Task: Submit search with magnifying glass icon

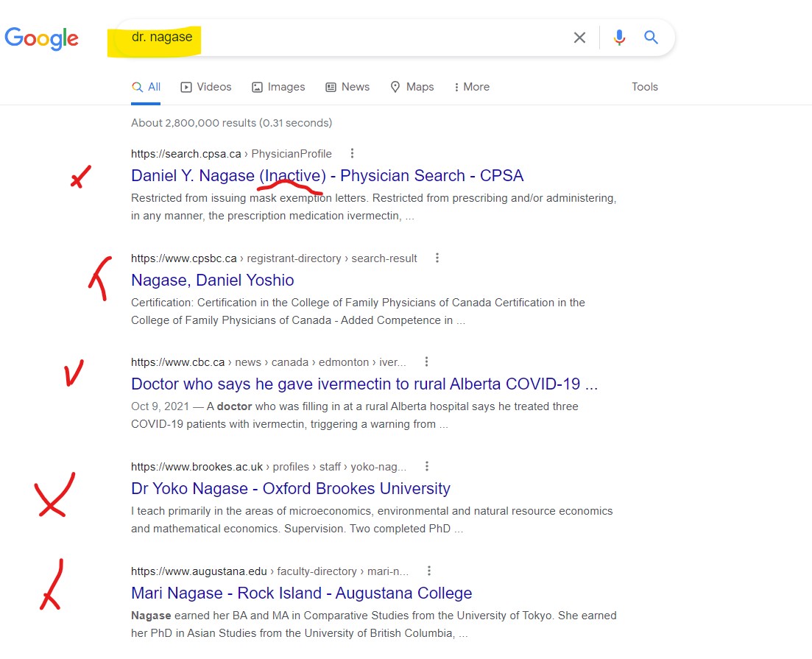Action: (651, 38)
